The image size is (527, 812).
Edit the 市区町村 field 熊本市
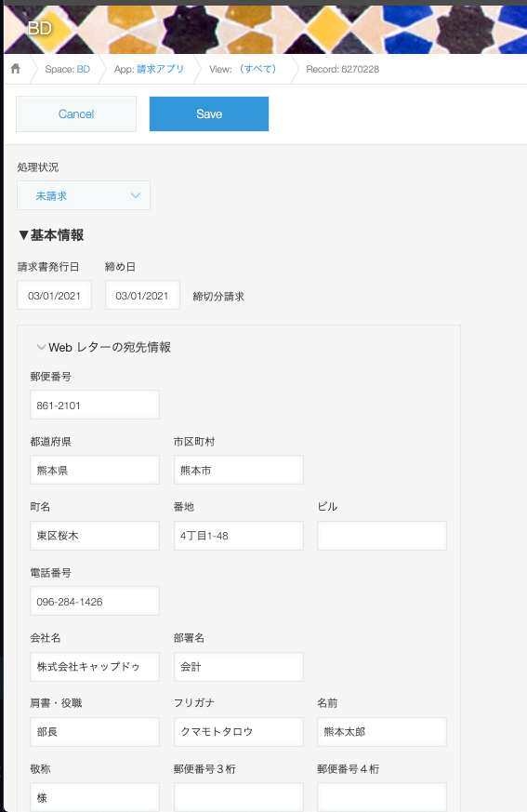(x=239, y=471)
